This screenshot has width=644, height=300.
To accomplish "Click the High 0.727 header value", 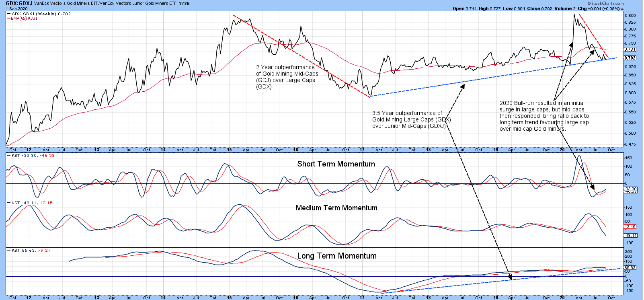I will (x=490, y=8).
